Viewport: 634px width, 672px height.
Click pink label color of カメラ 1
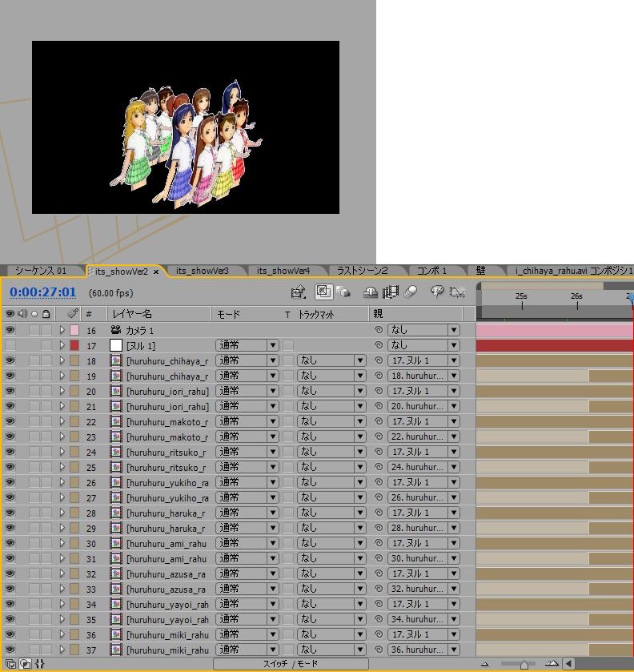pyautogui.click(x=74, y=330)
